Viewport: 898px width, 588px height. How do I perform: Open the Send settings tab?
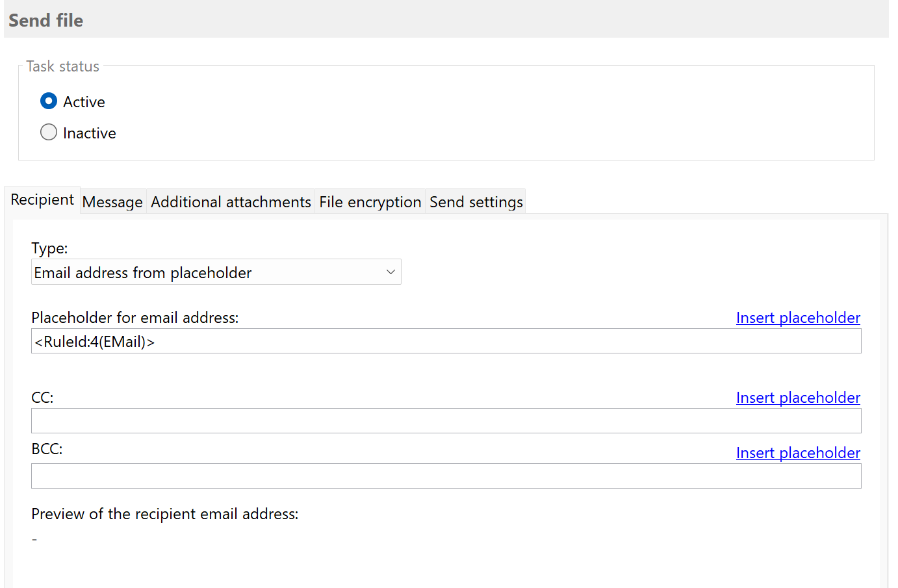[475, 201]
